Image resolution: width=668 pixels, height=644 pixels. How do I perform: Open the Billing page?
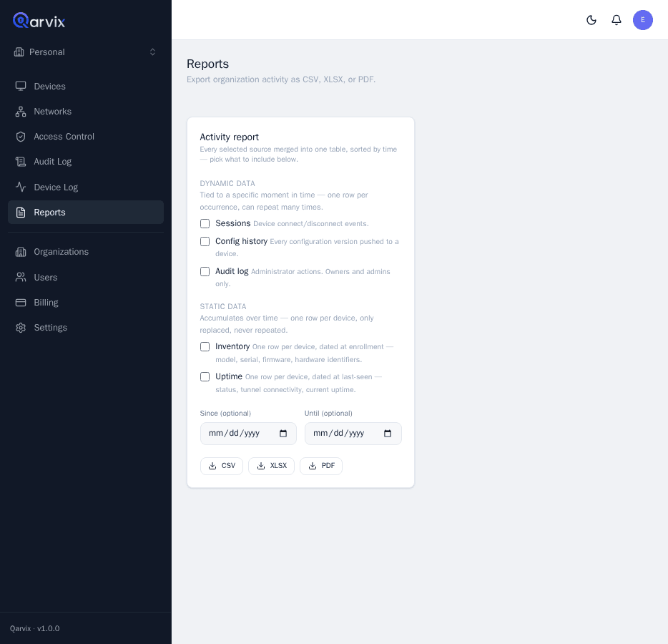coord(86,302)
